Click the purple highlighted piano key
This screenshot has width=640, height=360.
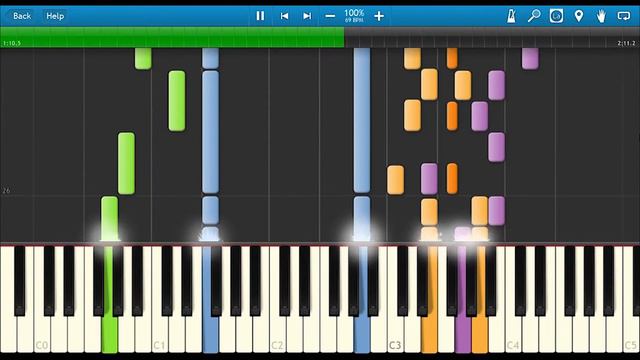click(462, 335)
